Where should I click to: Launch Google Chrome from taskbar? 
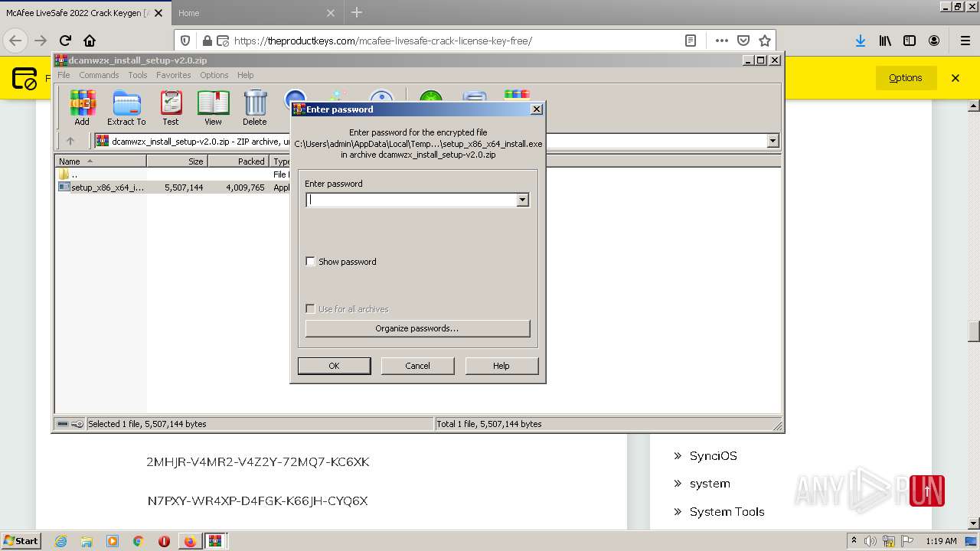139,541
